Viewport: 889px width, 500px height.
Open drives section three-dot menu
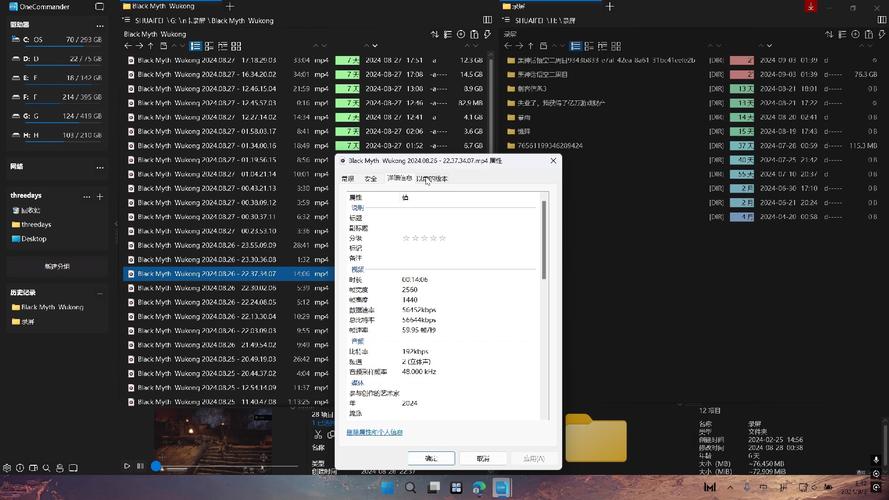click(100, 26)
